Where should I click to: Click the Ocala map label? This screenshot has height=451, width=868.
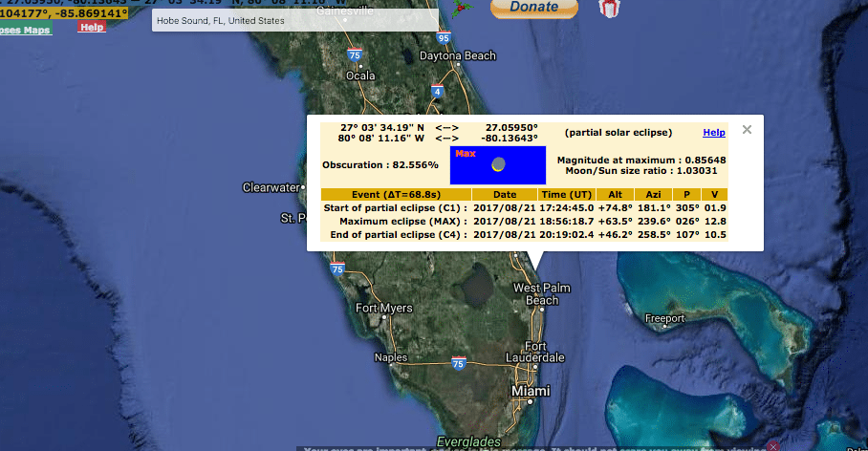(x=360, y=75)
